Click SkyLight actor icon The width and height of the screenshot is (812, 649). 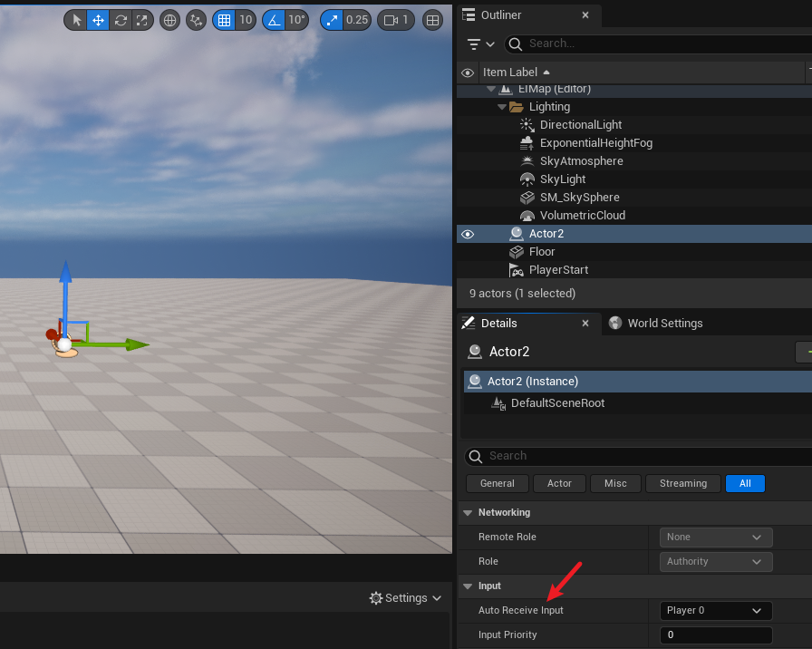pyautogui.click(x=527, y=179)
